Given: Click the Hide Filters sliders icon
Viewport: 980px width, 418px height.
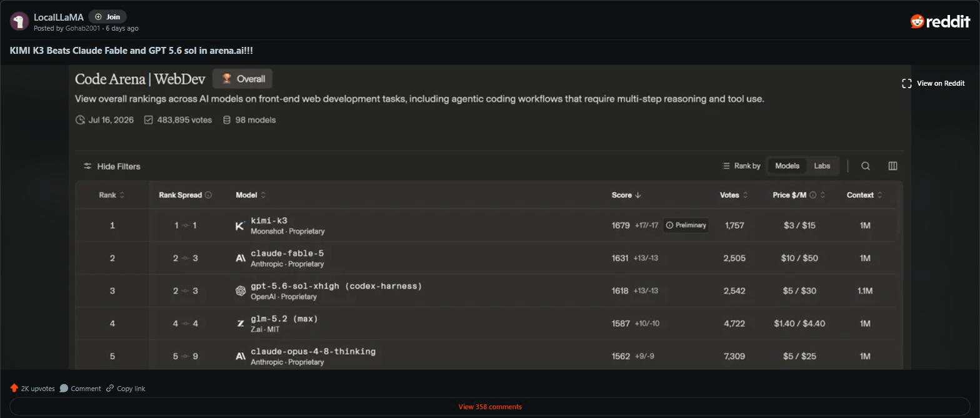Looking at the screenshot, I should point(87,166).
